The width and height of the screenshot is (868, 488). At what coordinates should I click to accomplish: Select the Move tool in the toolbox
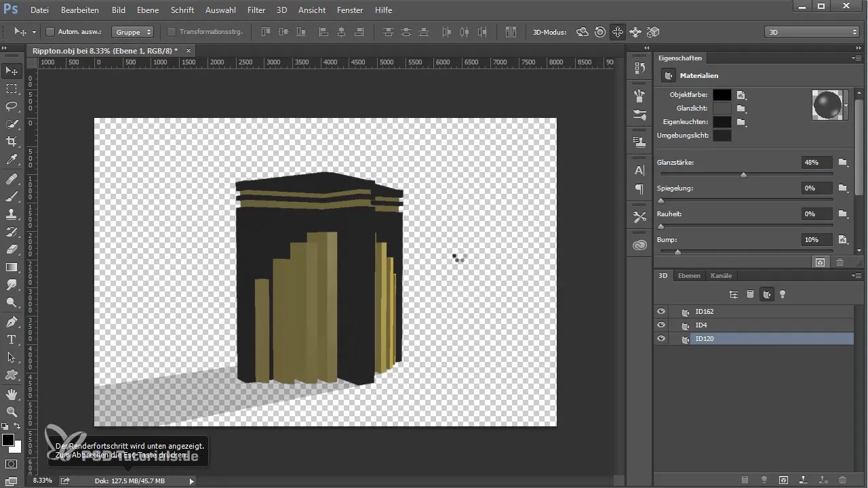coord(12,71)
